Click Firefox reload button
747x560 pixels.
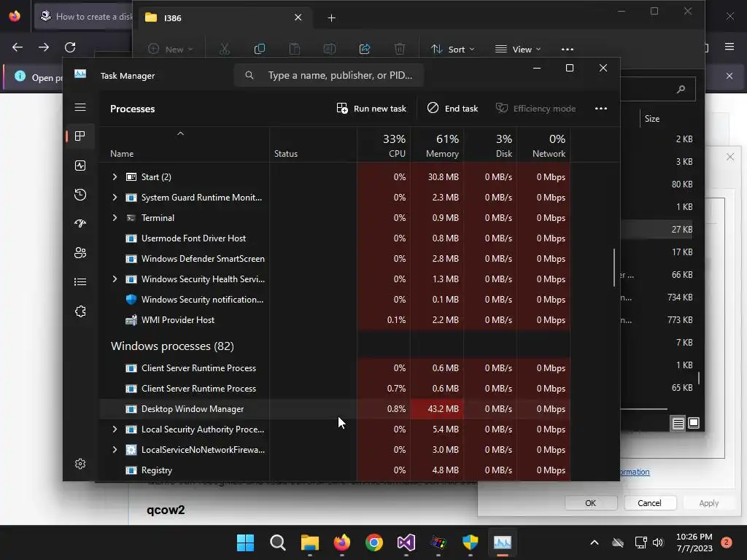point(70,47)
